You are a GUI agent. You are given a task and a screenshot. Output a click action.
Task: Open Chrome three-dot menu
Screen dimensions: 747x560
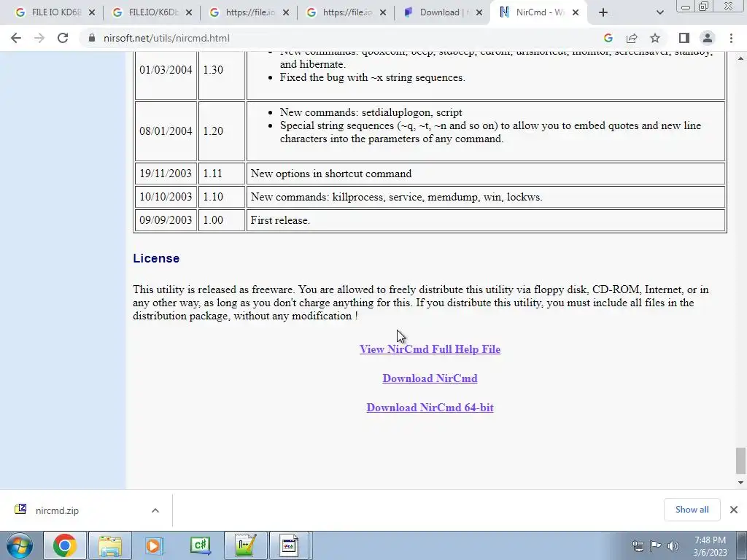pos(731,38)
